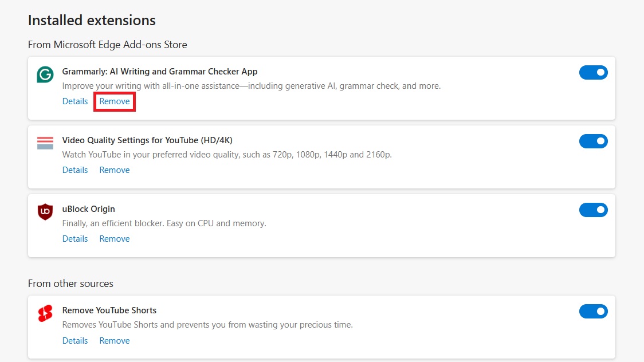Screen dimensions: 644x362
Task: Click the Video Quality Settings extension icon
Action: [45, 143]
